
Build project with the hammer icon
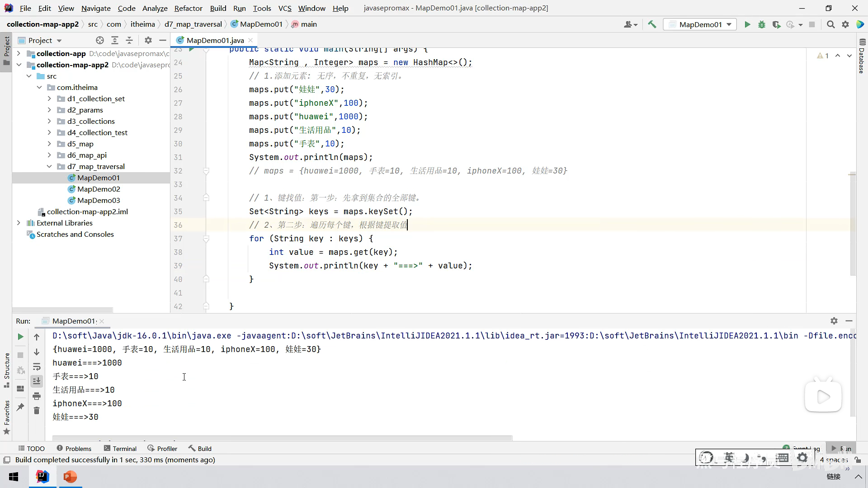click(x=652, y=24)
